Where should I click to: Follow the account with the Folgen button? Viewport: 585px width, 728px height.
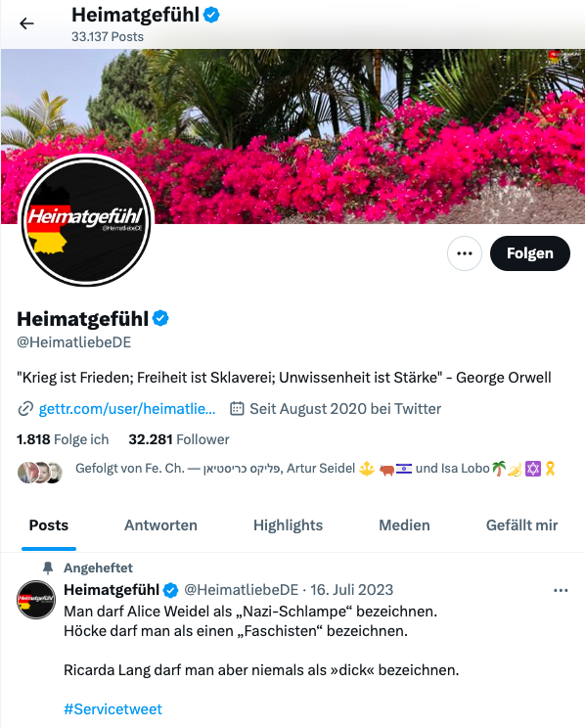pyautogui.click(x=530, y=253)
